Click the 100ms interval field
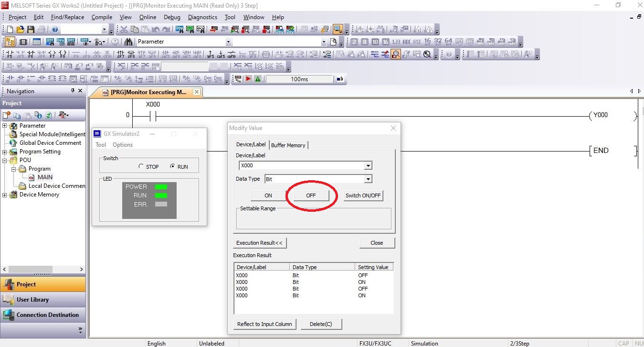The width and height of the screenshot is (644, 347). (299, 79)
